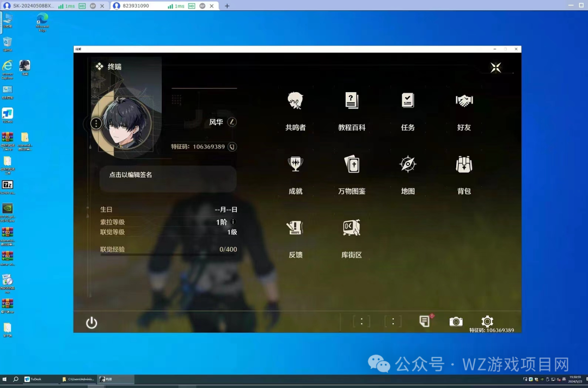Open the 库街区 community icon

[352, 228]
